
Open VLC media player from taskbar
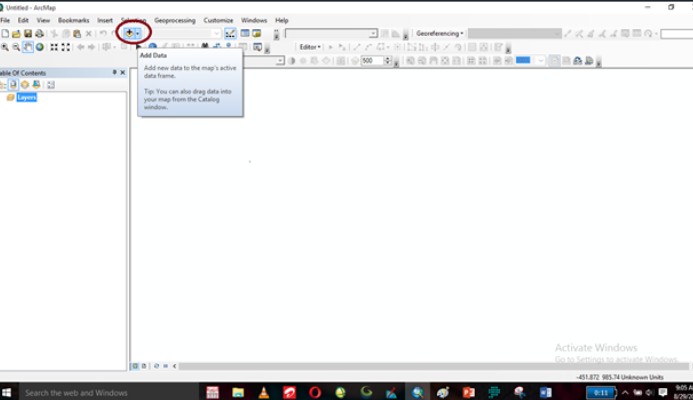(264, 392)
